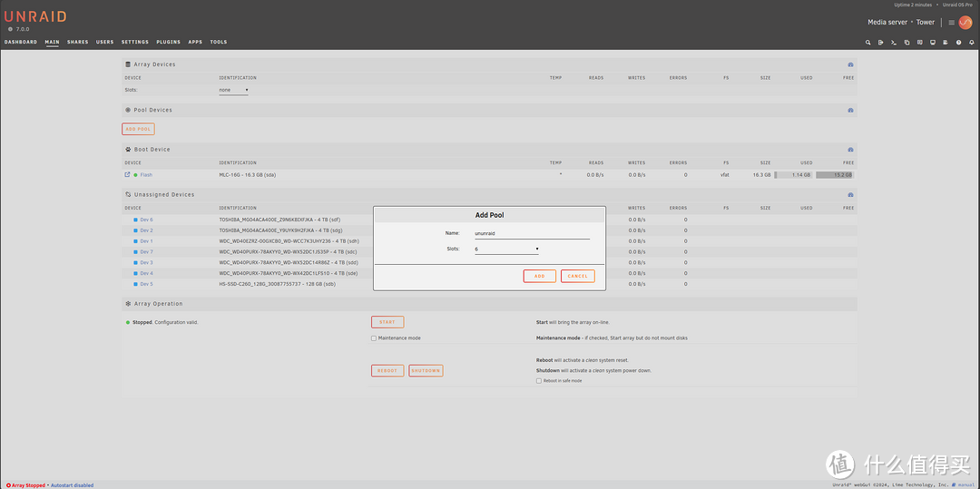Image resolution: width=980 pixels, height=489 pixels.
Task: Open the Dev 6 device link
Action: 146,220
